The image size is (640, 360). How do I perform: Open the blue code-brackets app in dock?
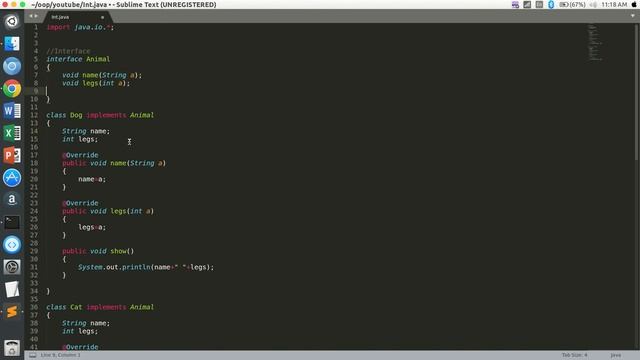point(12,245)
